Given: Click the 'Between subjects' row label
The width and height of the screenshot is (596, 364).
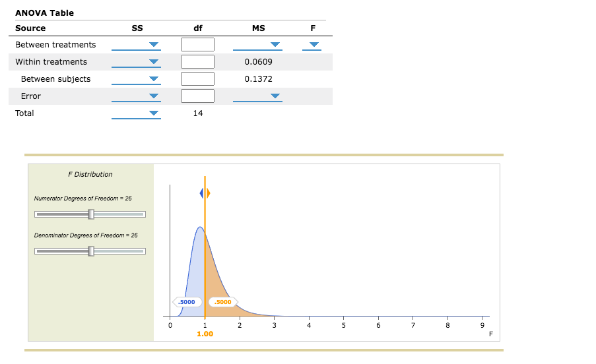Looking at the screenshot, I should point(56,79).
